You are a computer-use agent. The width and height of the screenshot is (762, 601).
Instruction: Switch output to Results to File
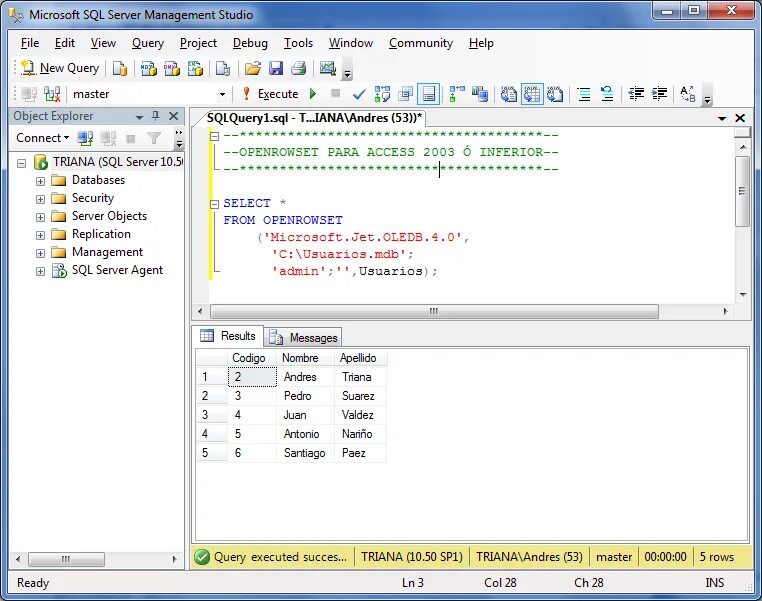pos(555,94)
